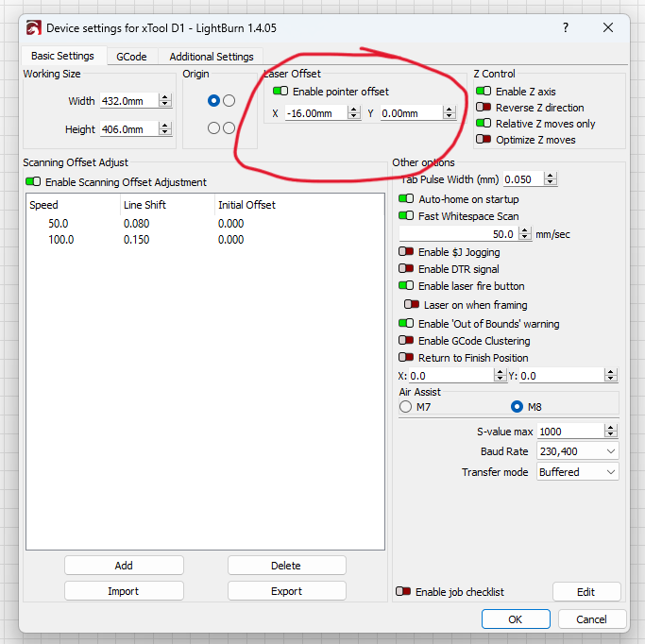Enable Optimize Z moves switch
The height and width of the screenshot is (644, 645).
tap(484, 139)
